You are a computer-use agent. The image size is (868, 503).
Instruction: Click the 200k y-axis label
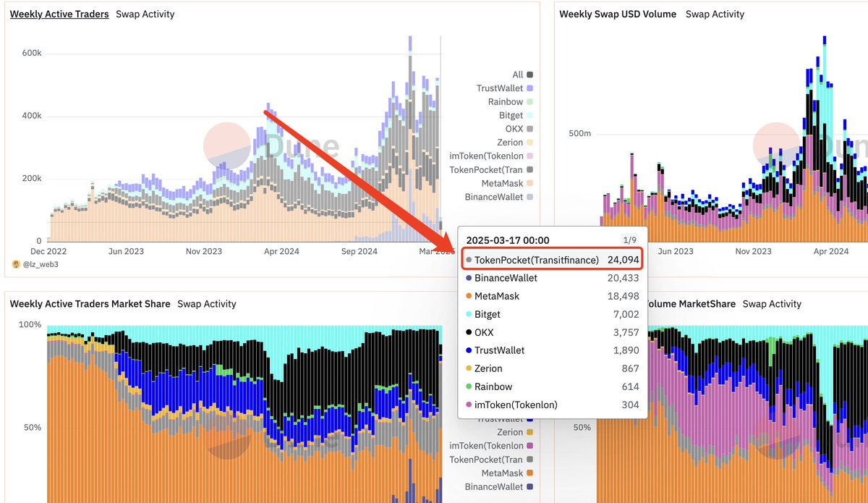pos(30,178)
